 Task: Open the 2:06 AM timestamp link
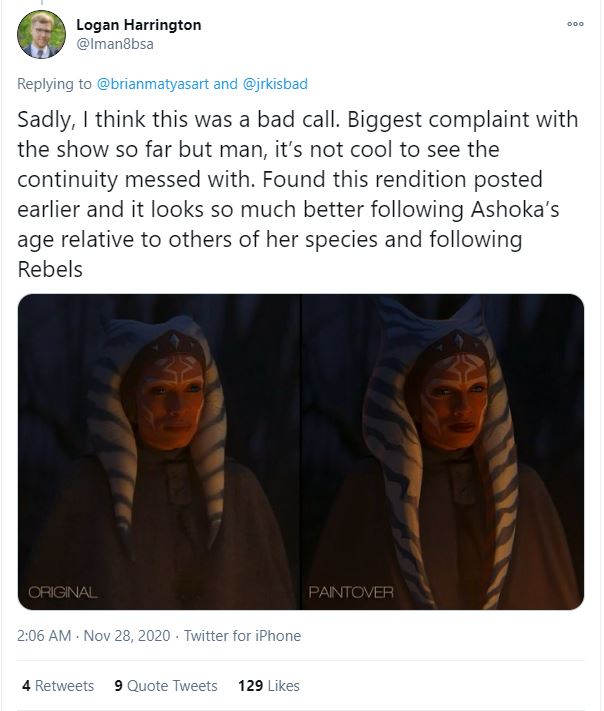click(45, 636)
